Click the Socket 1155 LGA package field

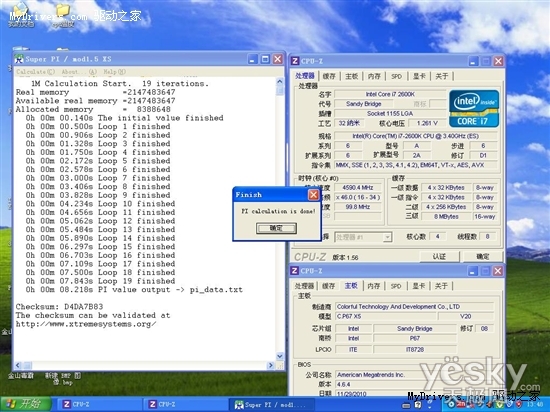390,114
